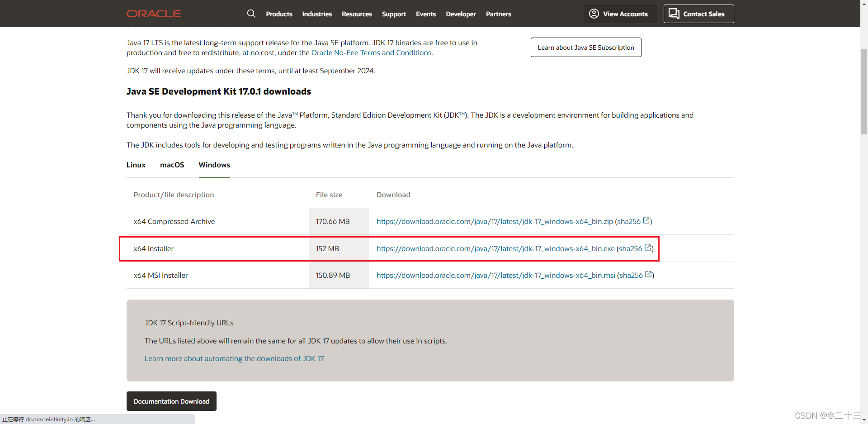This screenshot has height=424, width=868.
Task: Click the dc.oracleinfinity.io status bar text
Action: 49,419
